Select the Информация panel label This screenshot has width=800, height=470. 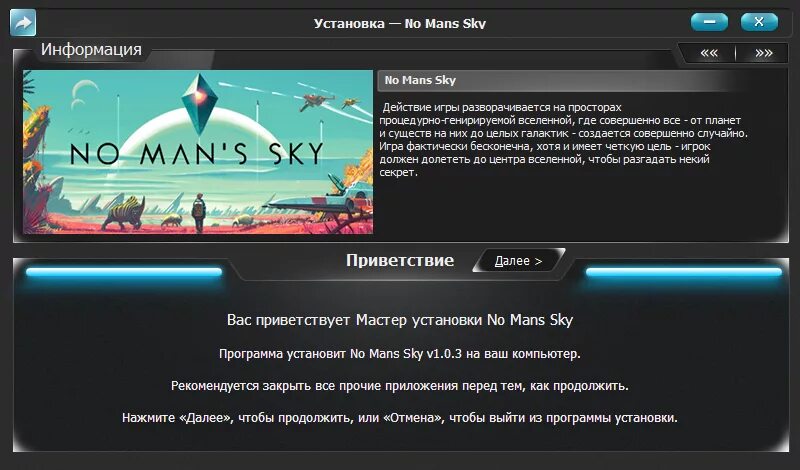coord(91,50)
